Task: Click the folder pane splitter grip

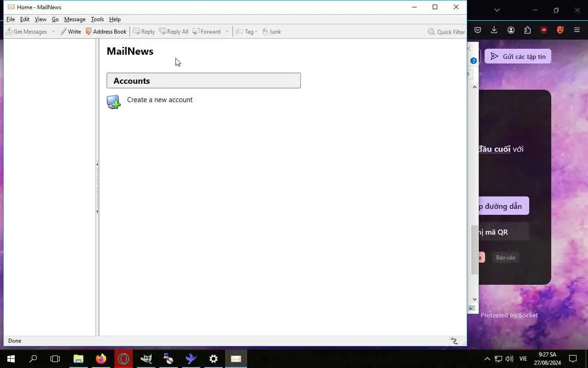Action: (97, 188)
